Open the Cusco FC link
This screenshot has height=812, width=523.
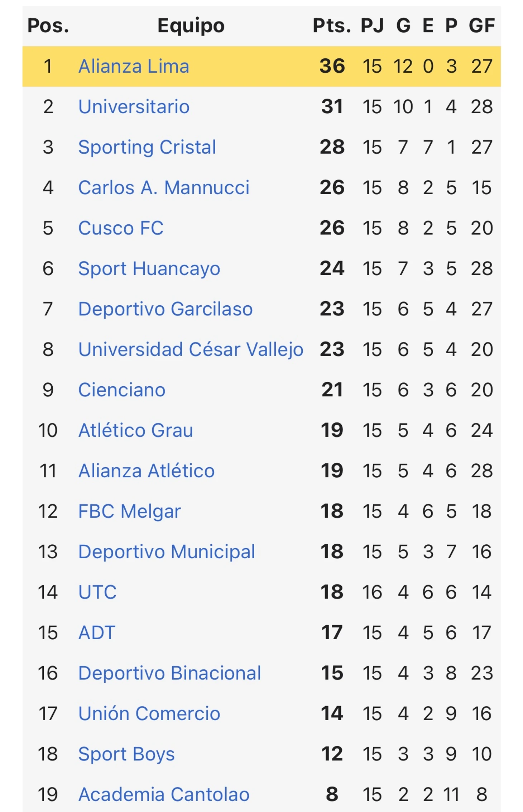[121, 228]
